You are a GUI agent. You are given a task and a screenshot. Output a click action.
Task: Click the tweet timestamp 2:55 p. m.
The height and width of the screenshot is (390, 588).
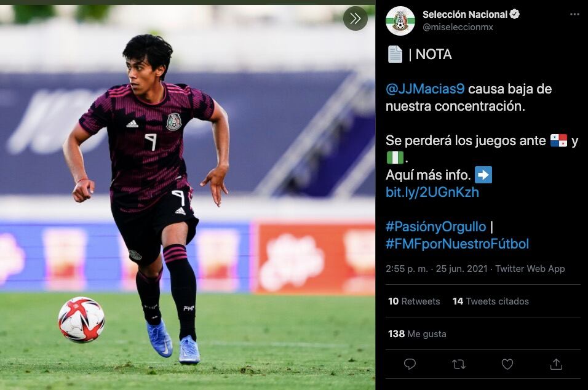(x=407, y=268)
